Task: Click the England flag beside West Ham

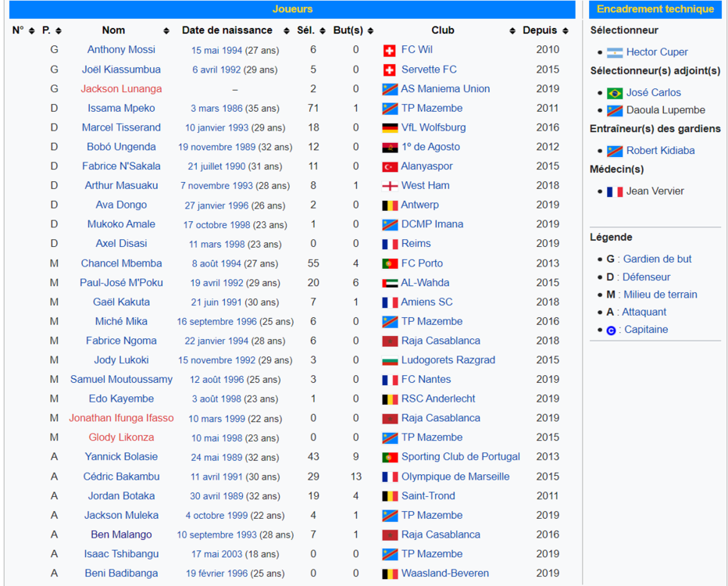Action: (x=389, y=186)
